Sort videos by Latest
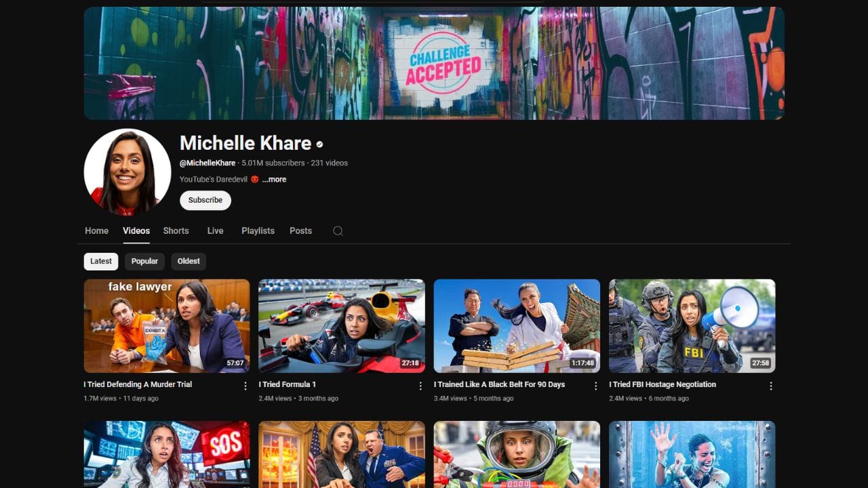Image resolution: width=868 pixels, height=488 pixels. click(101, 262)
